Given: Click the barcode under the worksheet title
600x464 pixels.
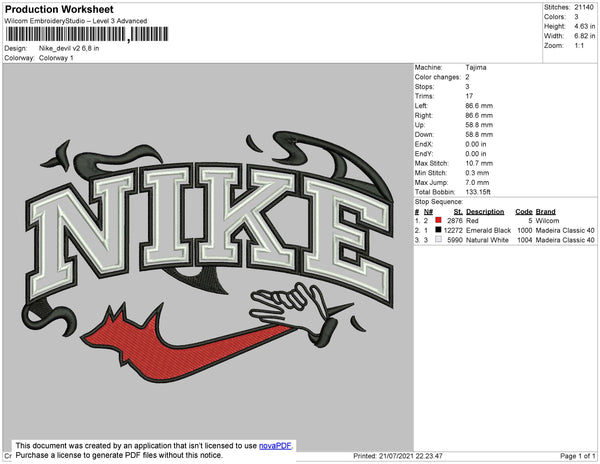Looking at the screenshot, I should 87,34.
